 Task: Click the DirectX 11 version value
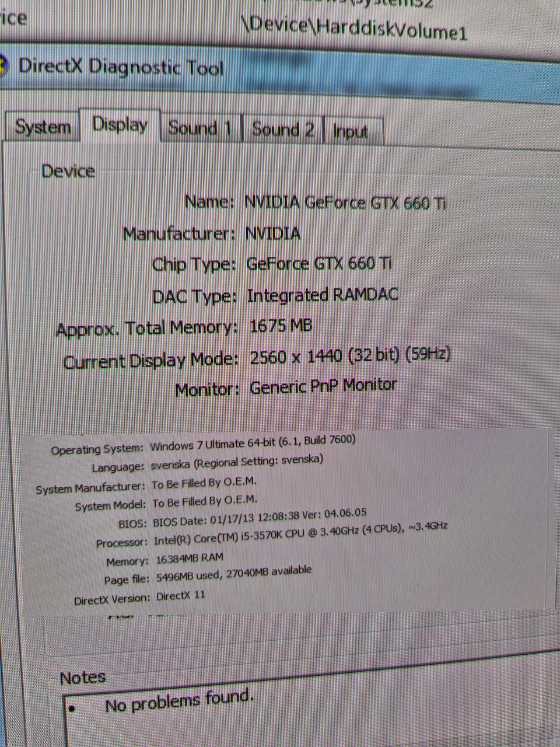pyautogui.click(x=180, y=596)
